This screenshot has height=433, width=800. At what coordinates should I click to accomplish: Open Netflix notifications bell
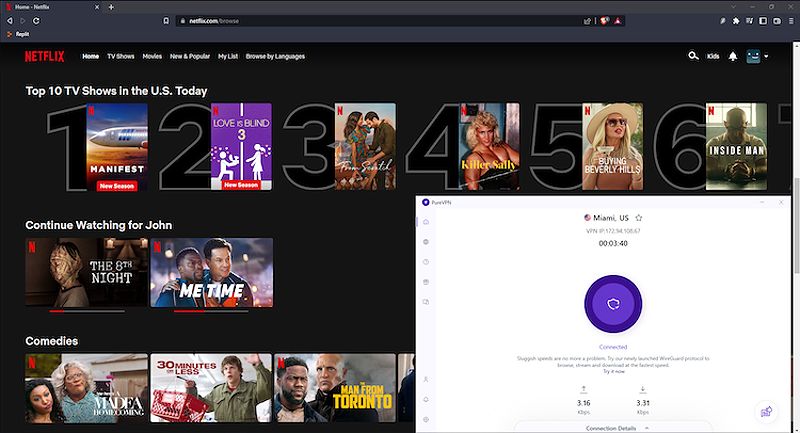[x=733, y=56]
